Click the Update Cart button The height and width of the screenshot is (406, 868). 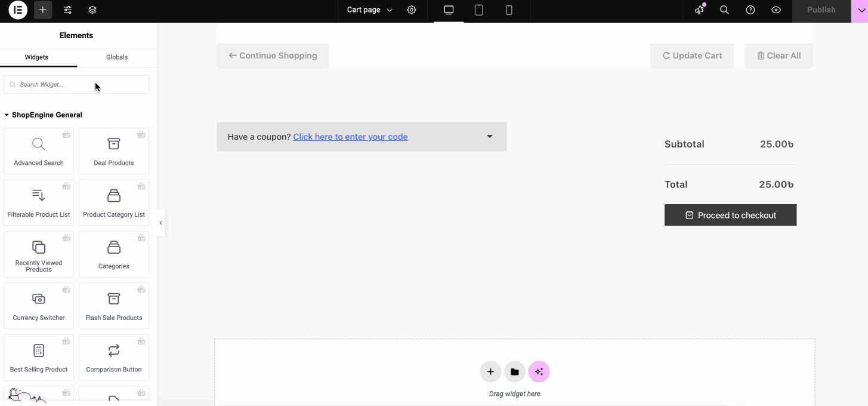click(692, 56)
